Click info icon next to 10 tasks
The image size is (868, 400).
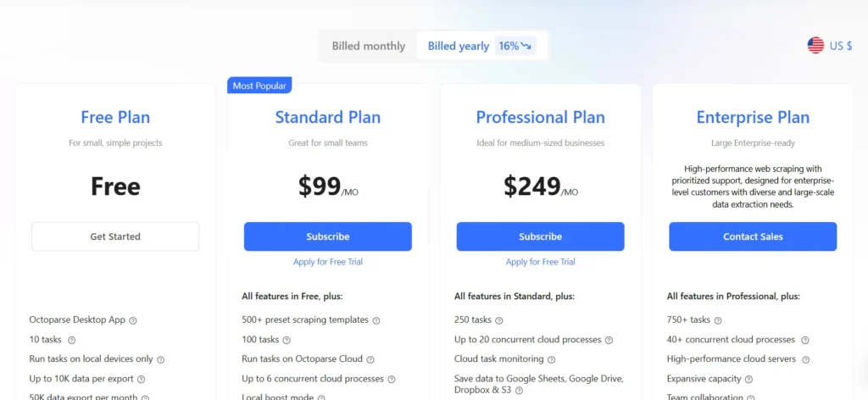coord(71,340)
